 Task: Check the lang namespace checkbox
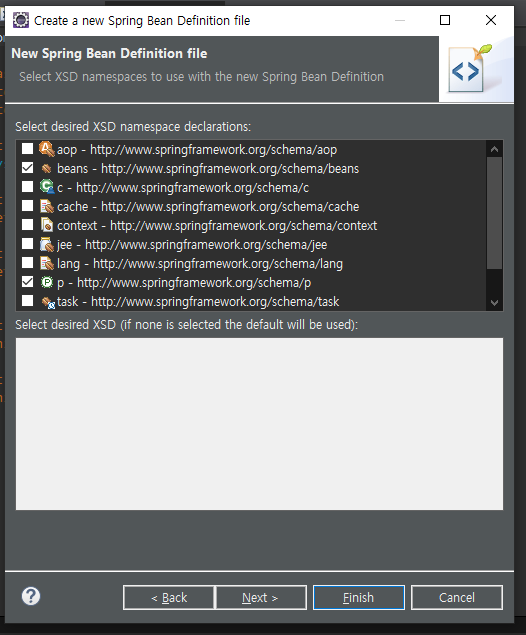[28, 263]
